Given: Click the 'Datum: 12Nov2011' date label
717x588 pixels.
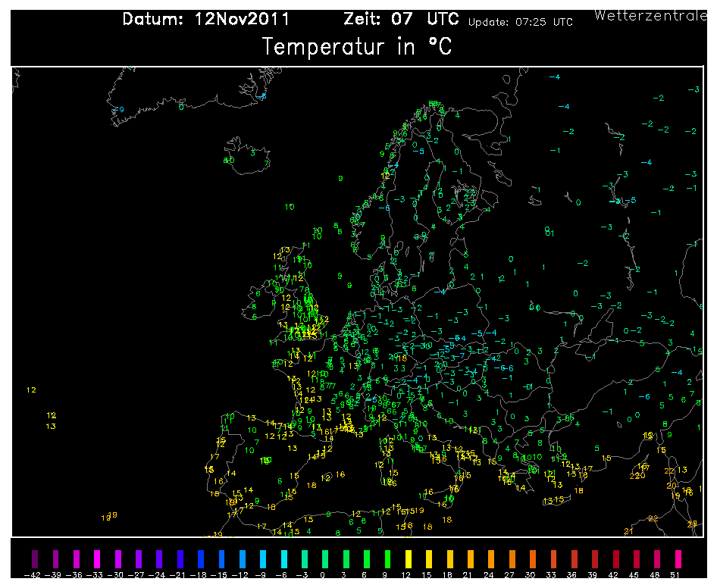Looking at the screenshot, I should pos(205,19).
